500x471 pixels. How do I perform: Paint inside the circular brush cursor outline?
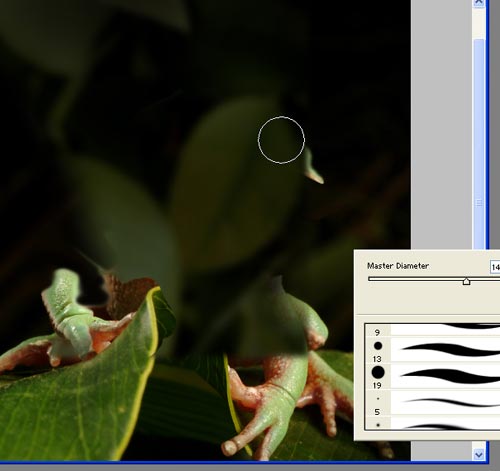[281, 140]
